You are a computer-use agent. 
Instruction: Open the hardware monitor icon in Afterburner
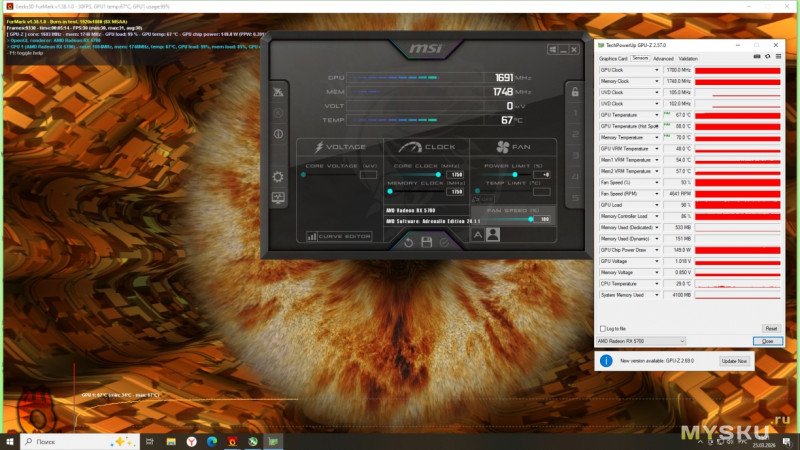(277, 198)
